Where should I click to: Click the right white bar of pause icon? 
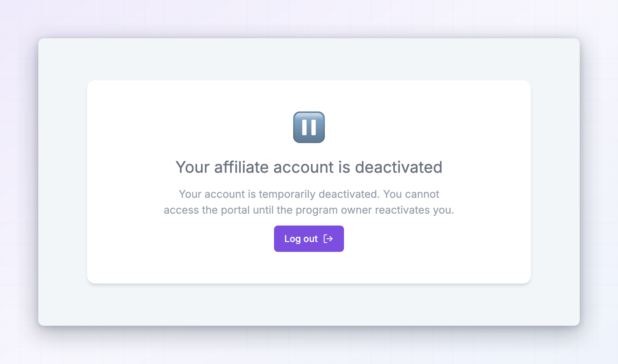click(x=313, y=127)
